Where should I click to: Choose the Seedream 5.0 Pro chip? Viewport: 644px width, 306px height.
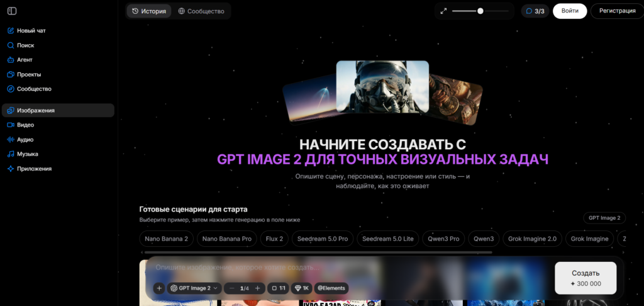tap(323, 239)
